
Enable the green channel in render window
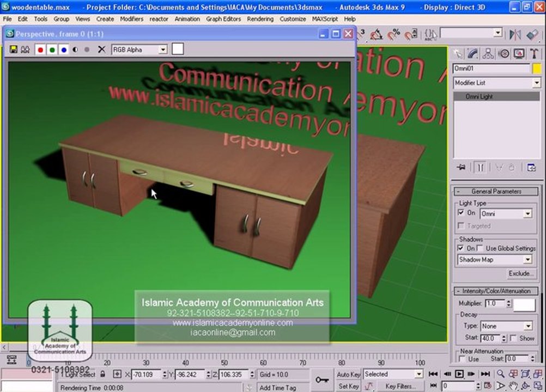tap(52, 50)
